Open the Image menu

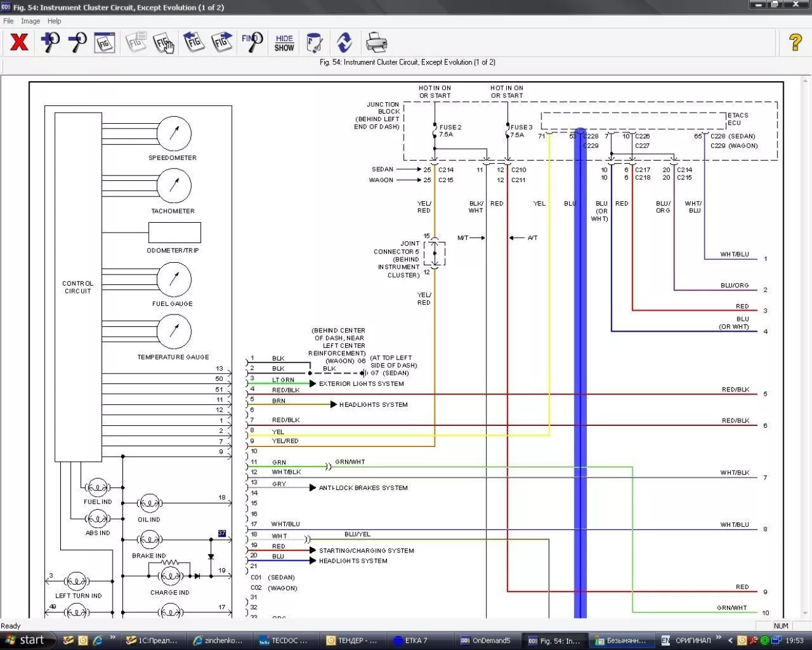click(x=30, y=21)
